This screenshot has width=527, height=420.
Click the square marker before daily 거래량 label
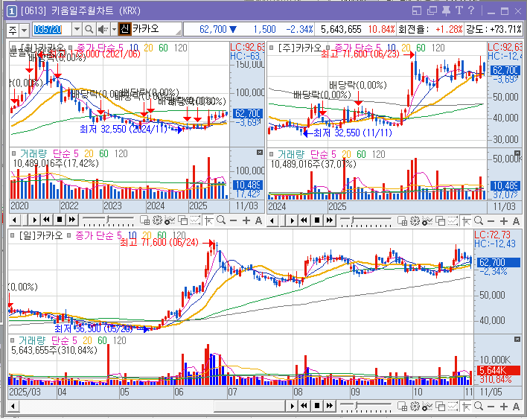pyautogui.click(x=13, y=340)
